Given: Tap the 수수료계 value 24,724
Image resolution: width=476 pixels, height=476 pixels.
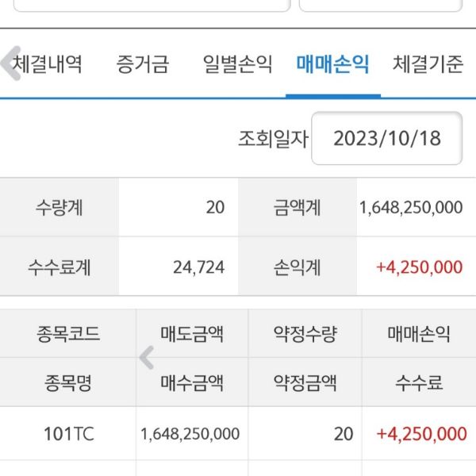Looking at the screenshot, I should point(198,267).
